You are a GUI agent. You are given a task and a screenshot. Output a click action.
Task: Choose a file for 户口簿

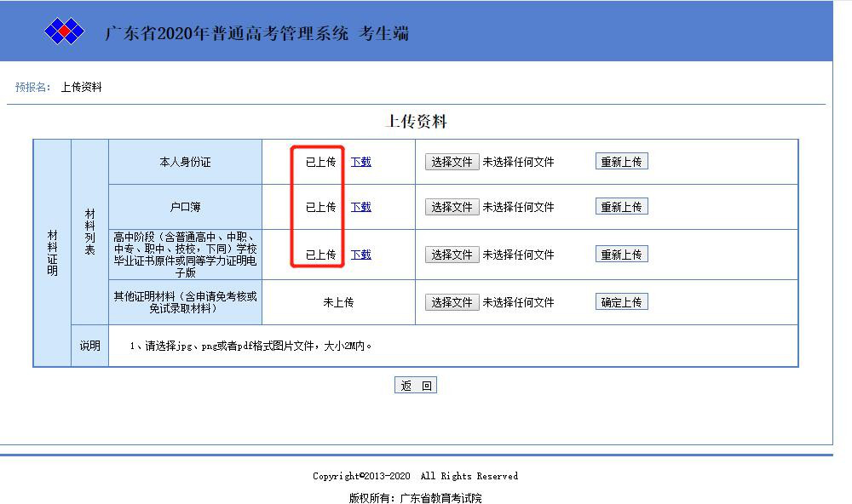[x=452, y=207]
